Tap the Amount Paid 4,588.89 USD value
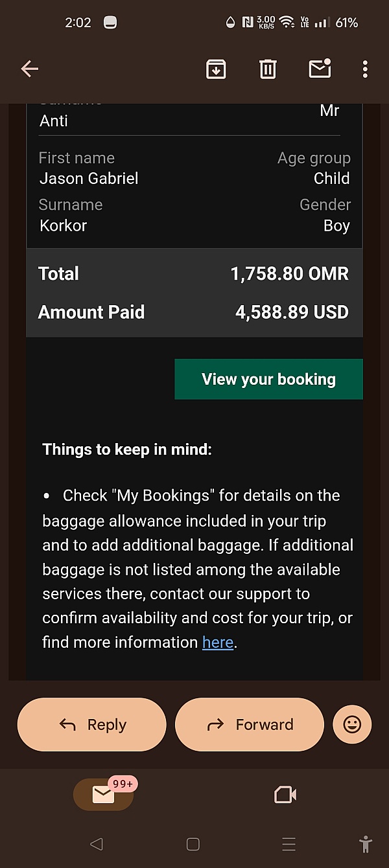 click(x=292, y=312)
